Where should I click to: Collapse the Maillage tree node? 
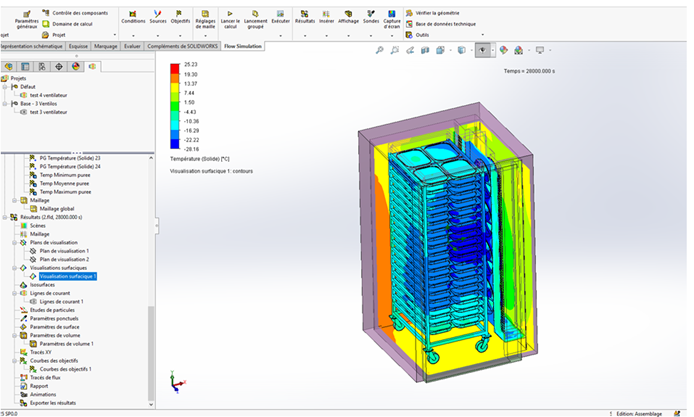point(15,201)
